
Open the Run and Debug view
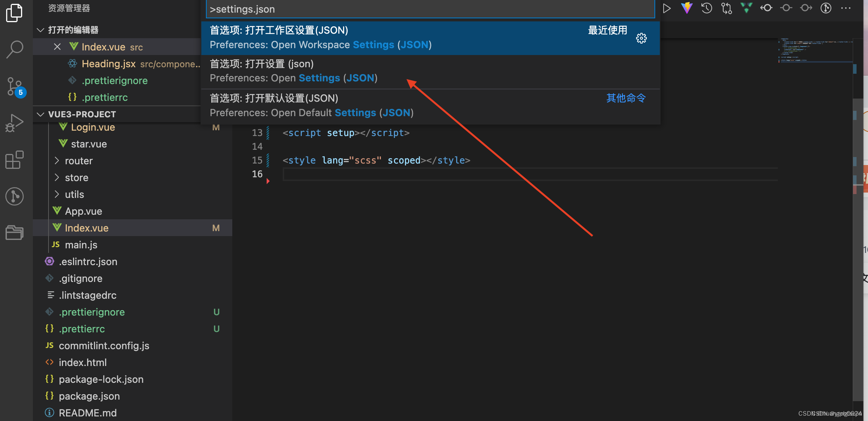[15, 123]
